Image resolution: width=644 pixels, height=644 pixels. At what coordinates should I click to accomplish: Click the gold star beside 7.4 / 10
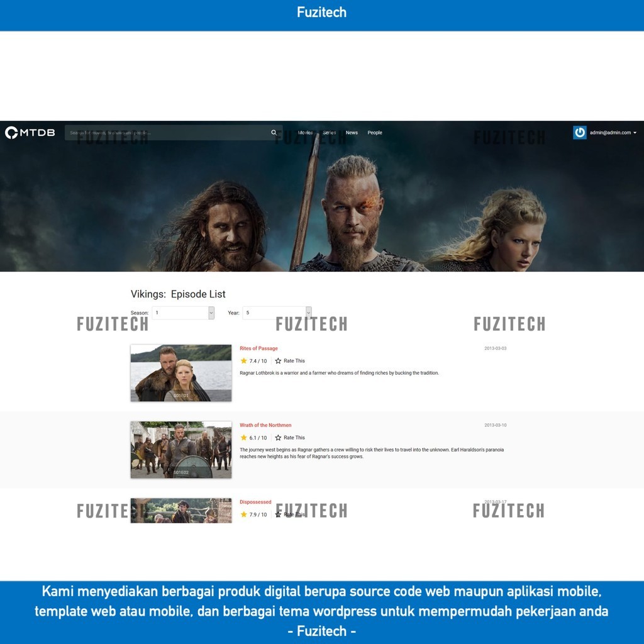[x=243, y=361]
